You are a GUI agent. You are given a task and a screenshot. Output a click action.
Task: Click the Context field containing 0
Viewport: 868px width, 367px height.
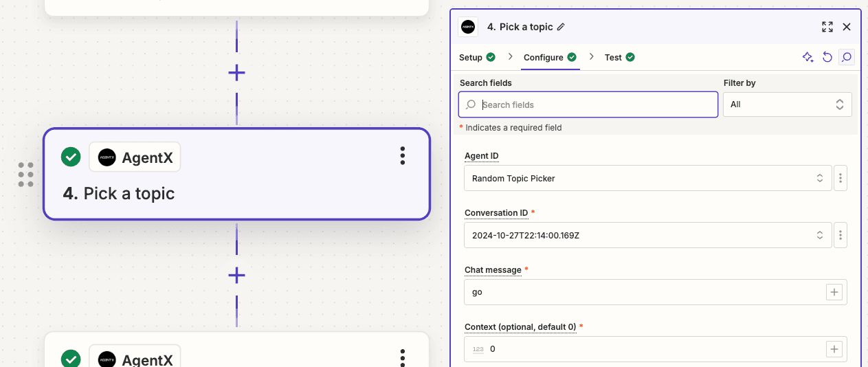(x=656, y=349)
